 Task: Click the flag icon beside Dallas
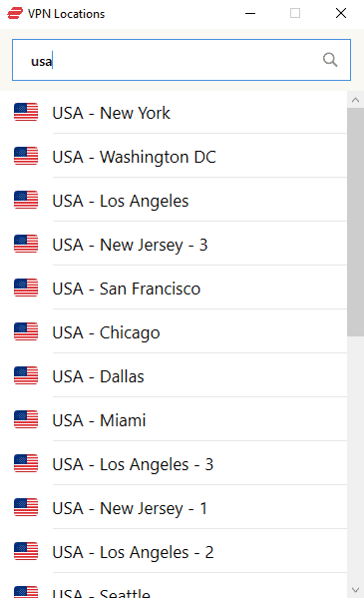(26, 375)
